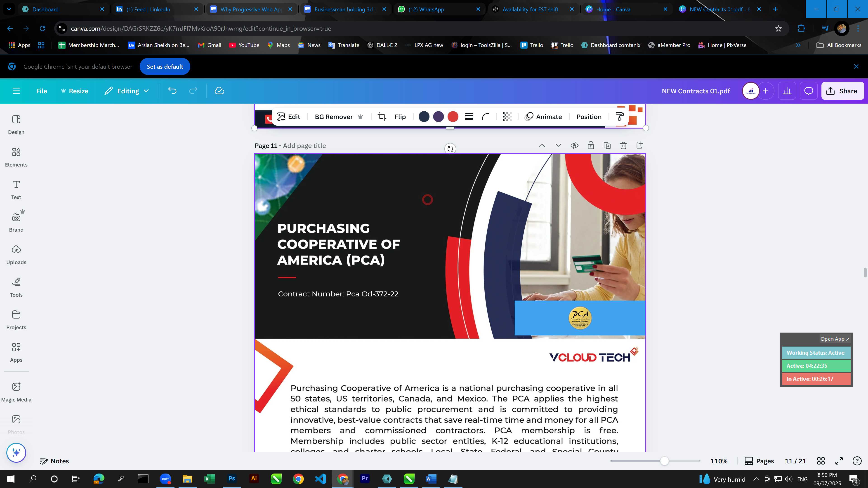
Task: Select the Text tool in sidebar
Action: pos(16,190)
